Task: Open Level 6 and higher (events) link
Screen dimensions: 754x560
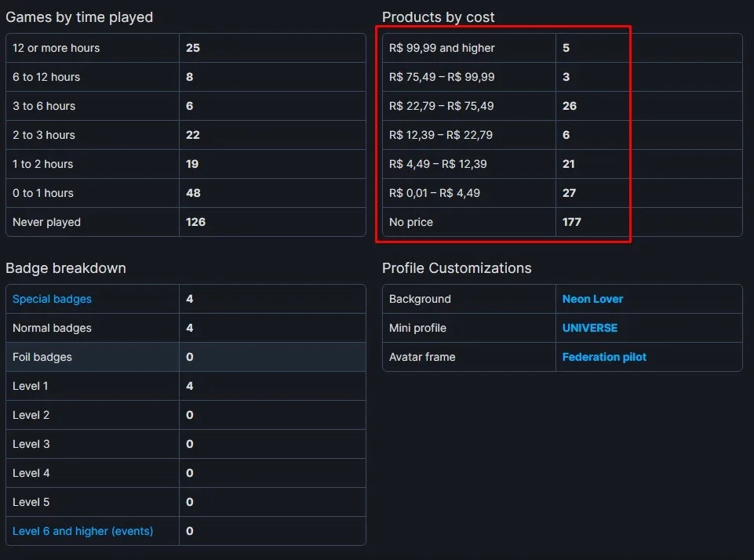Action: (x=82, y=531)
